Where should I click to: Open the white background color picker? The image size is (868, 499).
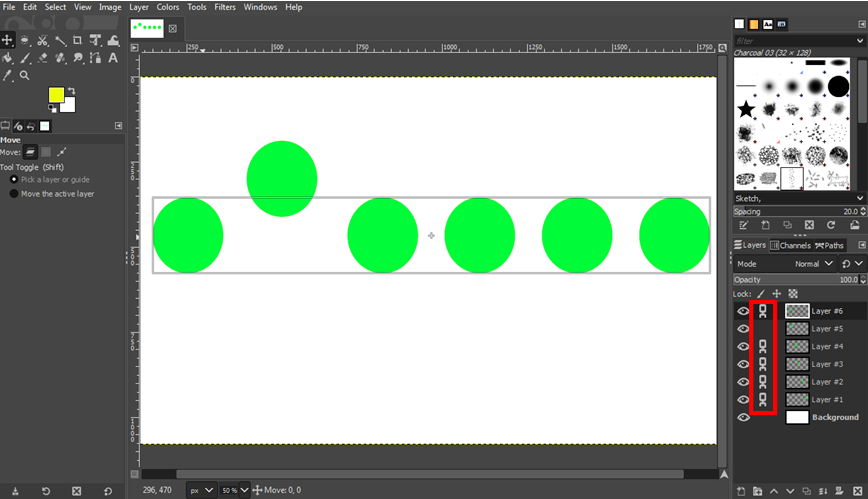[x=69, y=105]
